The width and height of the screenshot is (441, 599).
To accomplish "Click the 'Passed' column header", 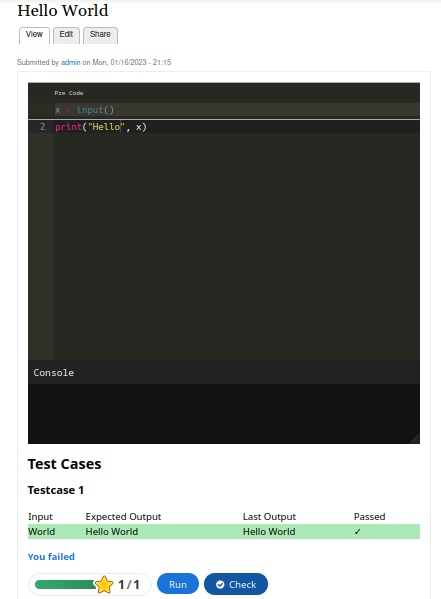I will (370, 516).
